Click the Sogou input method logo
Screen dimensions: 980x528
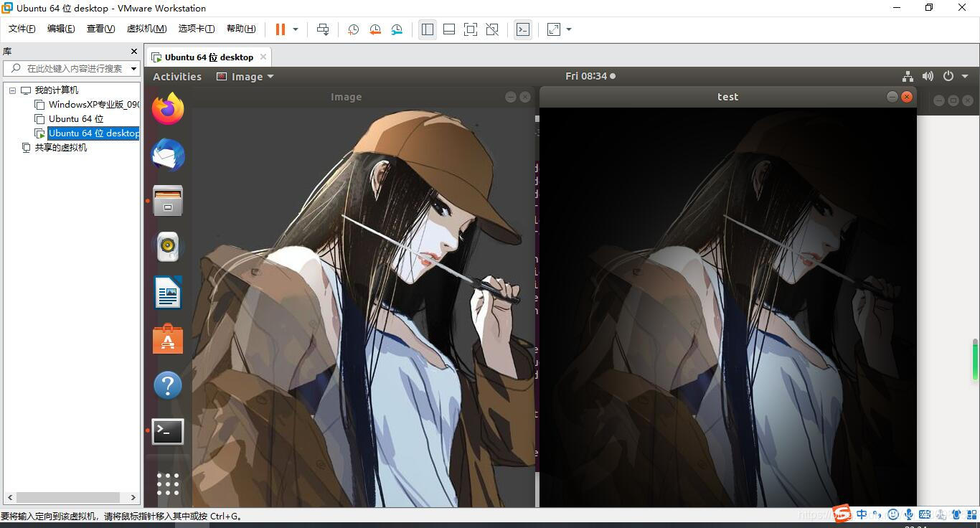[x=842, y=514]
